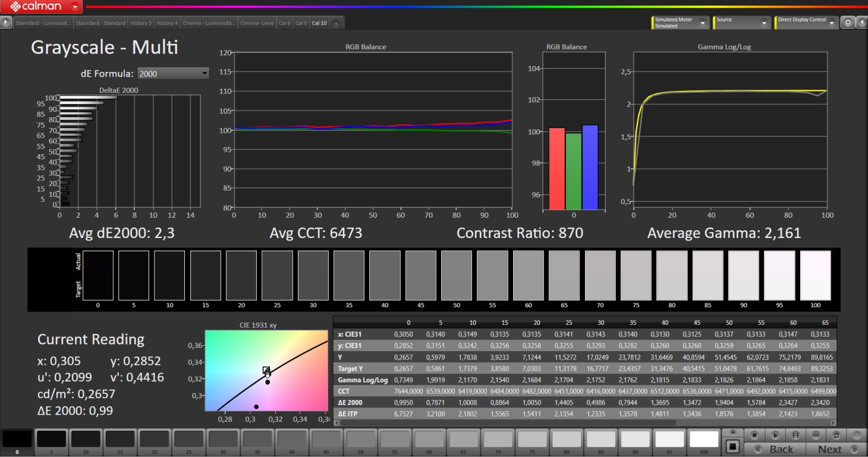Open the dE Formula dropdown

pos(173,73)
